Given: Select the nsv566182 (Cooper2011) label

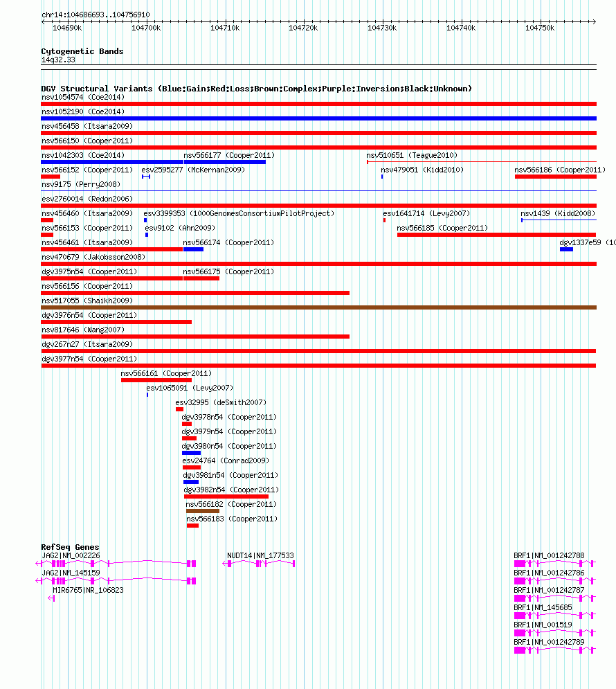Looking at the screenshot, I should coord(231,504).
